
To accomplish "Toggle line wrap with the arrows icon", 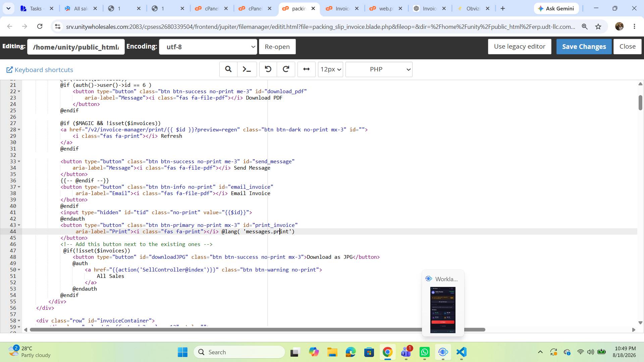I will pos(306,69).
